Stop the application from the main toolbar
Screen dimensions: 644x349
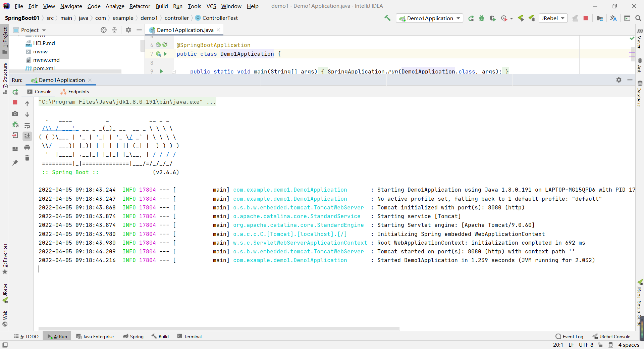coord(586,18)
